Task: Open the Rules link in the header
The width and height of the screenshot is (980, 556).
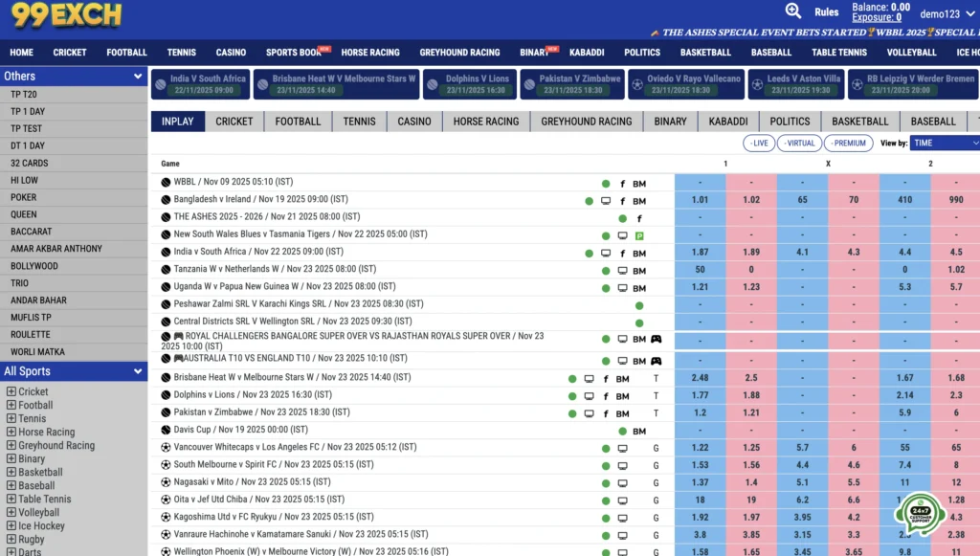Action: [826, 12]
